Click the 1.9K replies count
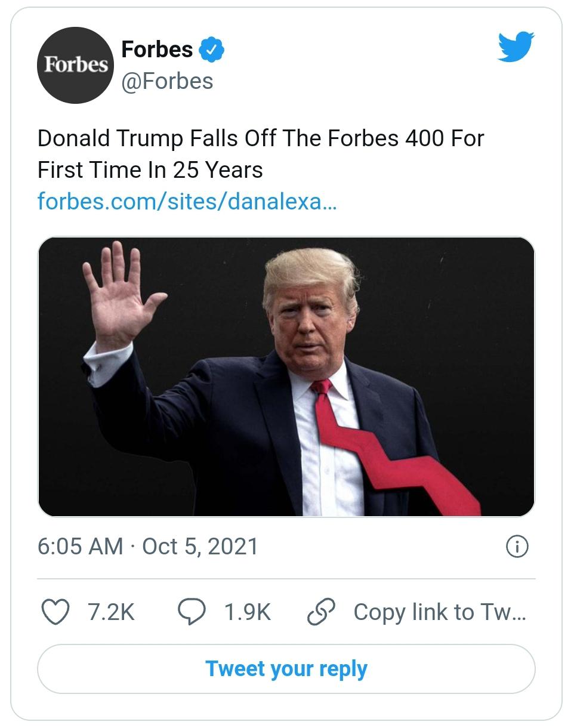 tap(247, 612)
